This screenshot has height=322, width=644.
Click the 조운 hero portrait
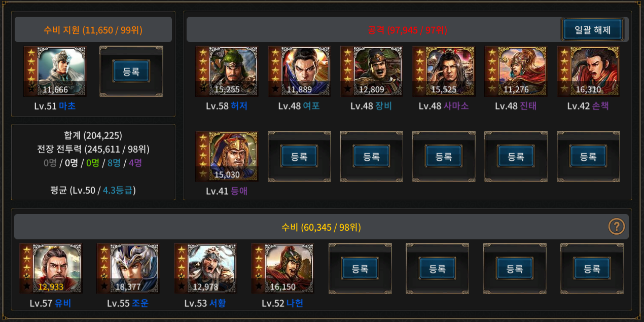tap(128, 269)
